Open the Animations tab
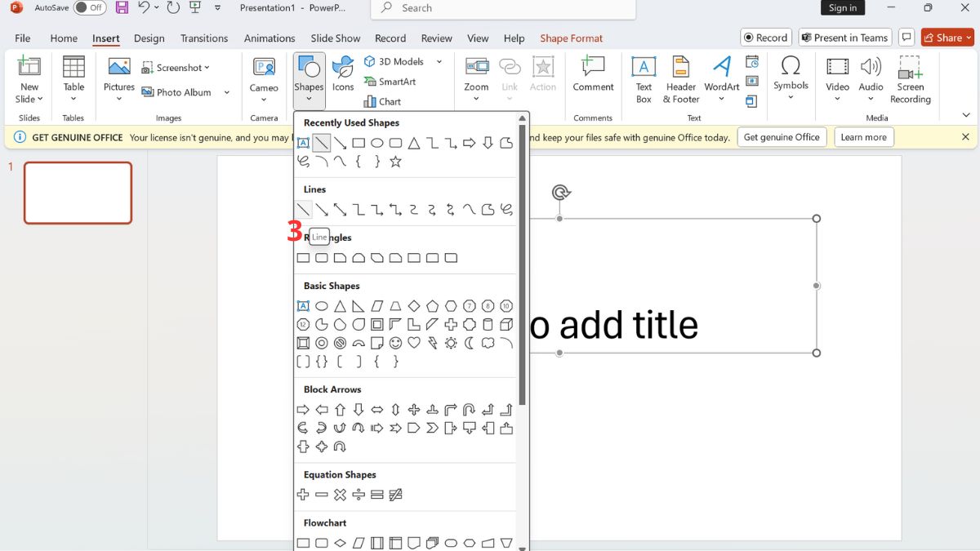 [x=269, y=38]
